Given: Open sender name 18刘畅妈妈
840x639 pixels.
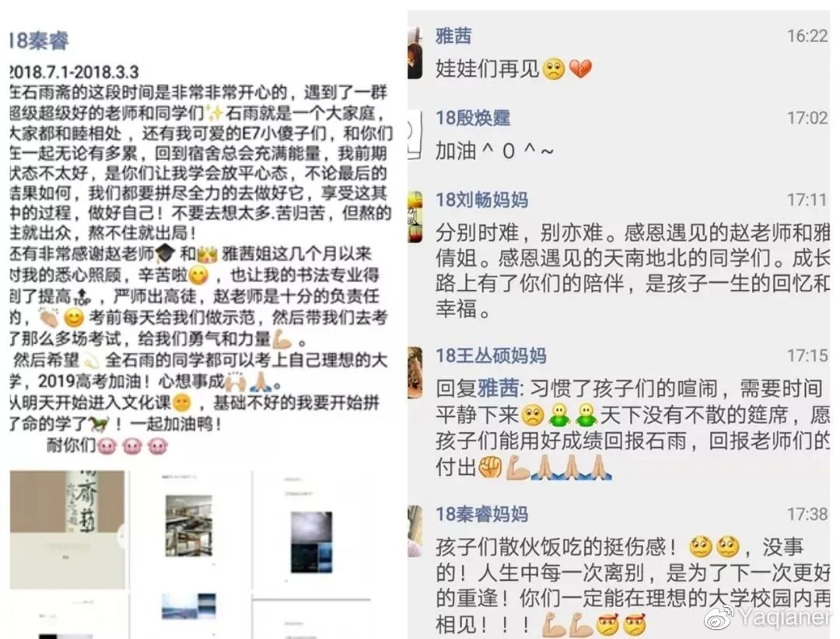Looking at the screenshot, I should click(x=481, y=200).
